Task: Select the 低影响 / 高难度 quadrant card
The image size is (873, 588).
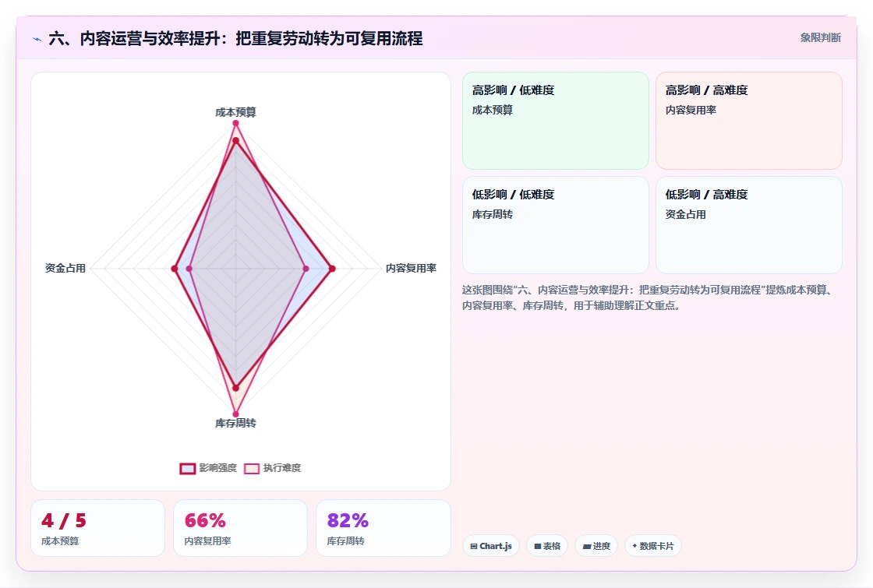Action: coord(749,225)
